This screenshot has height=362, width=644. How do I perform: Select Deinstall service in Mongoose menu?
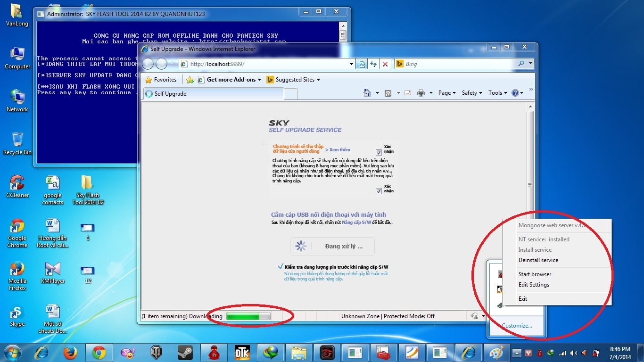point(538,260)
